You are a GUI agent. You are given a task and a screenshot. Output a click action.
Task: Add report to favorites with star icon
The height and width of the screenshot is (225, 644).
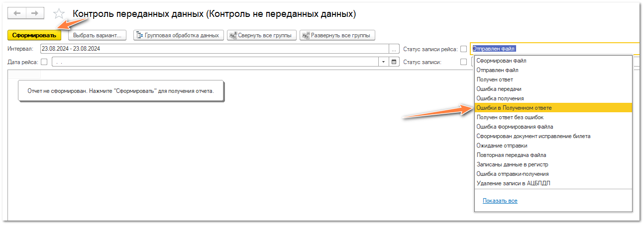click(x=59, y=14)
